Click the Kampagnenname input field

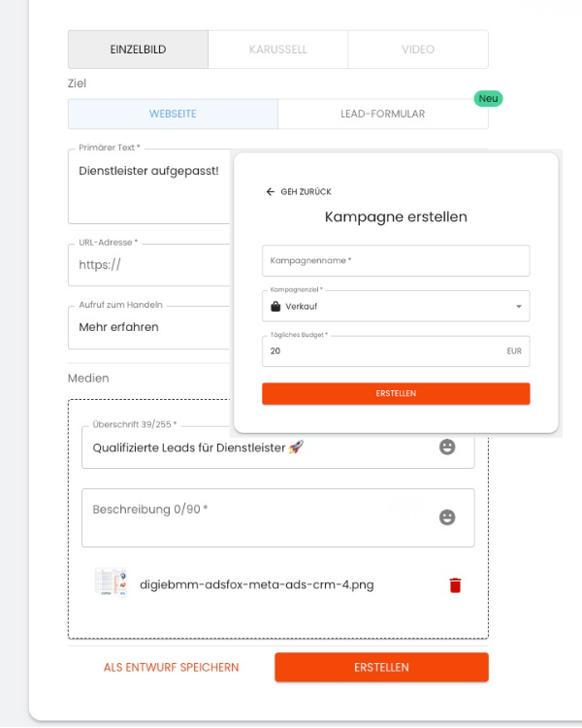click(x=396, y=261)
